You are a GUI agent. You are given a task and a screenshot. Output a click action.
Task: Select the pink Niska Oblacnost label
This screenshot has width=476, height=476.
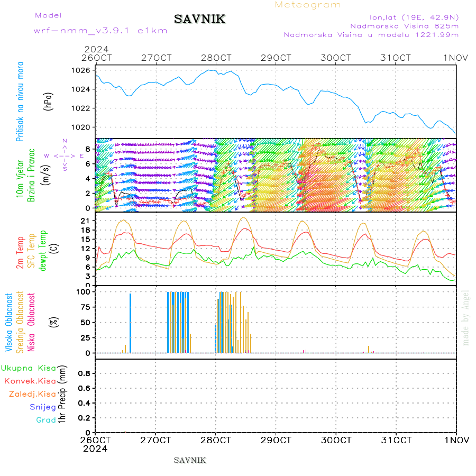31,323
